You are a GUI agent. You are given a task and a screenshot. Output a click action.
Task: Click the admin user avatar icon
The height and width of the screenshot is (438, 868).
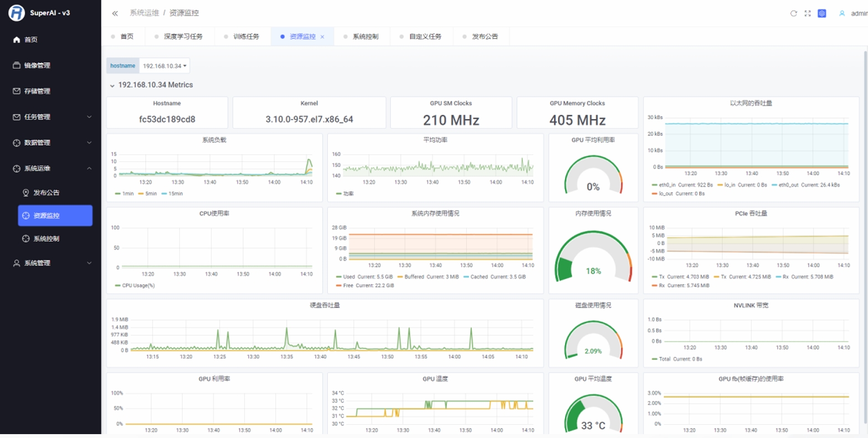point(842,13)
